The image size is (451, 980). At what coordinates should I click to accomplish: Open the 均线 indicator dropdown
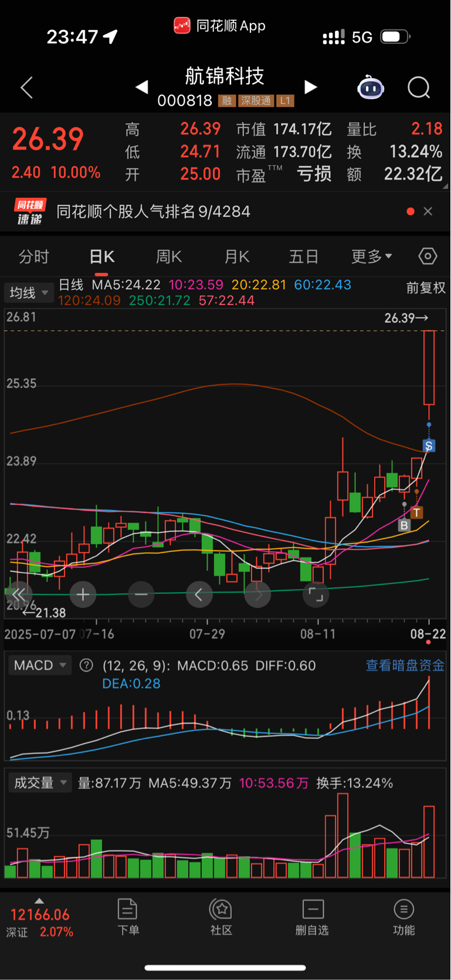[x=29, y=292]
